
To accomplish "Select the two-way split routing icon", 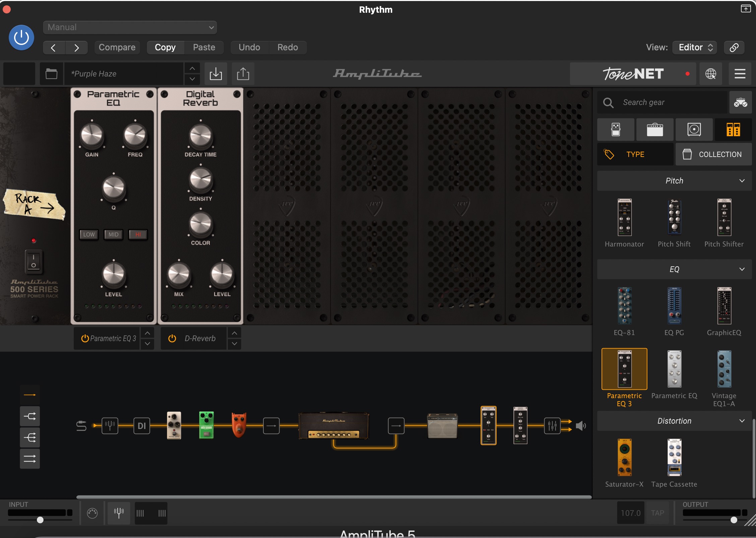I will click(x=30, y=416).
